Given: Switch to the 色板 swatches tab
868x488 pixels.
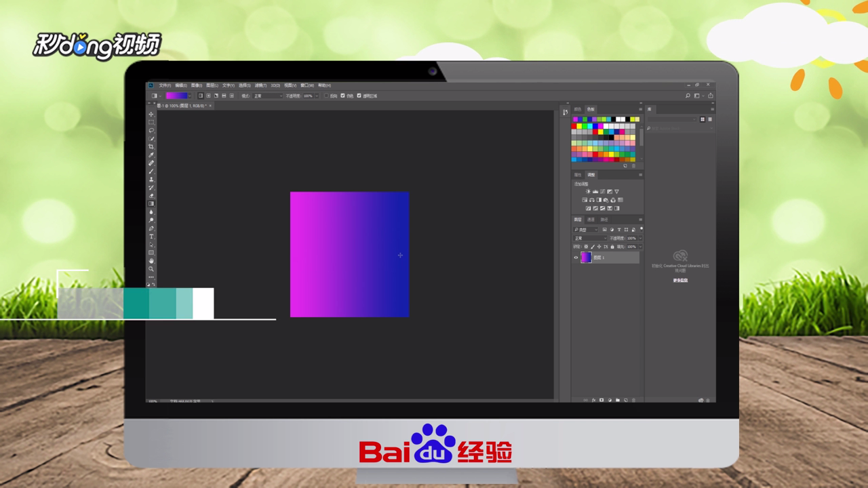Looking at the screenshot, I should [591, 109].
